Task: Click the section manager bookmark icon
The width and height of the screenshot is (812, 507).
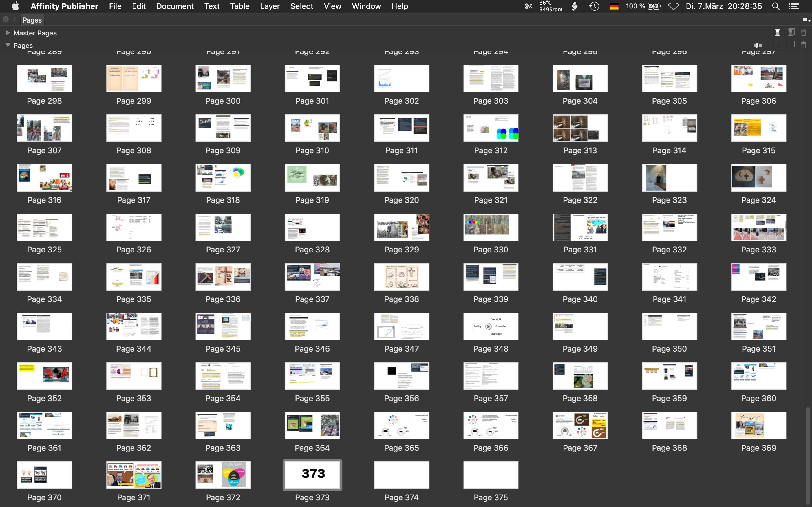Action: pos(758,45)
